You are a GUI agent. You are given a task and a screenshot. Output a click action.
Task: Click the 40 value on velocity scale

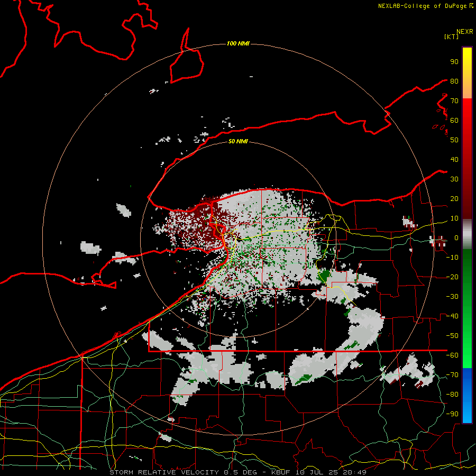454,160
